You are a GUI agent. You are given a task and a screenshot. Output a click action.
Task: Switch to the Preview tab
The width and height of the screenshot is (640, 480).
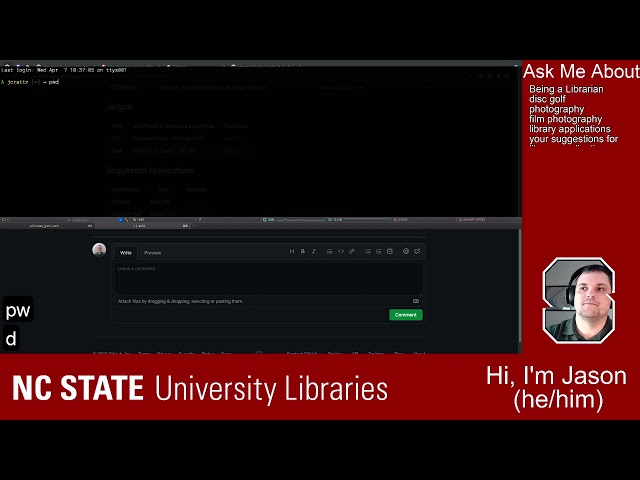153,253
